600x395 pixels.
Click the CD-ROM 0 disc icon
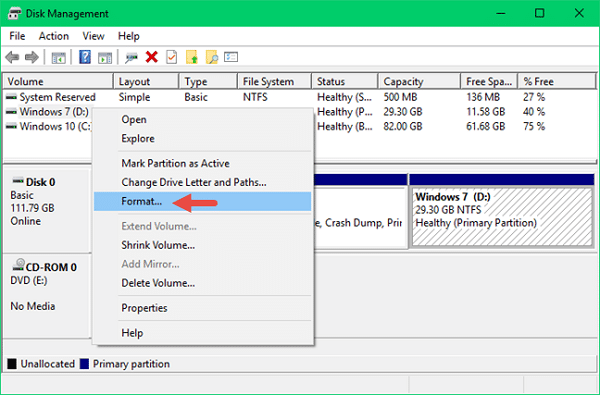[18, 265]
